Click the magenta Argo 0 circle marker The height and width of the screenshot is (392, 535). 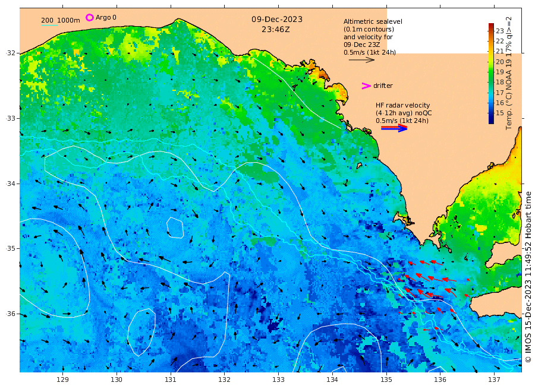click(x=89, y=17)
